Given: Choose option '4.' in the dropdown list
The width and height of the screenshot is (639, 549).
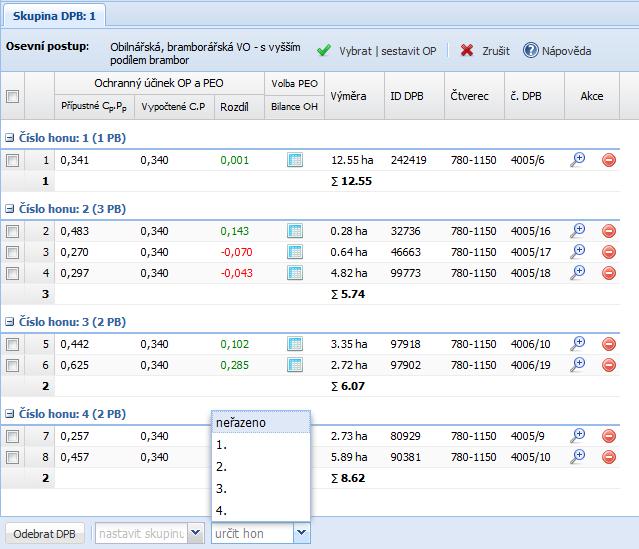Looking at the screenshot, I should click(x=261, y=510).
